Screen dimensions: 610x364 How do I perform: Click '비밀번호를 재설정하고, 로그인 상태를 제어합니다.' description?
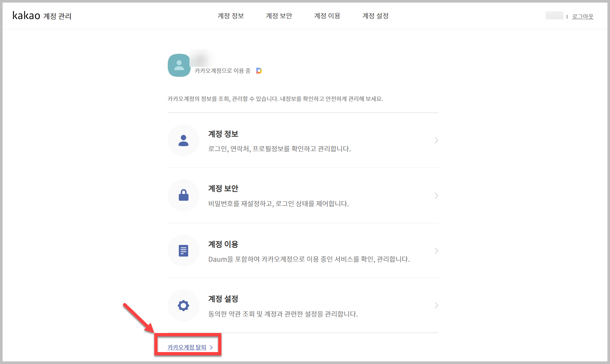[x=279, y=204]
